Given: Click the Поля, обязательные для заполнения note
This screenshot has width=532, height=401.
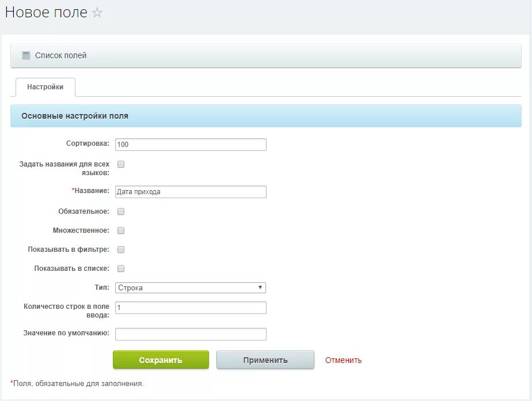Looking at the screenshot, I should click(77, 383).
